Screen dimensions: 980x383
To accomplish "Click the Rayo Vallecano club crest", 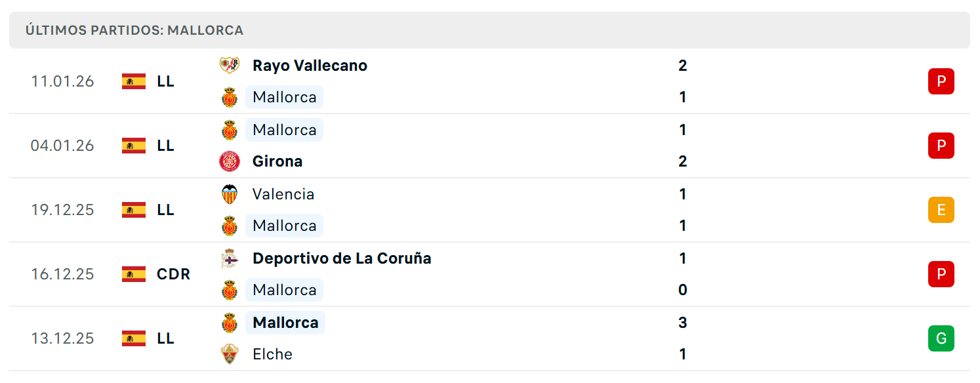I will click(x=230, y=66).
